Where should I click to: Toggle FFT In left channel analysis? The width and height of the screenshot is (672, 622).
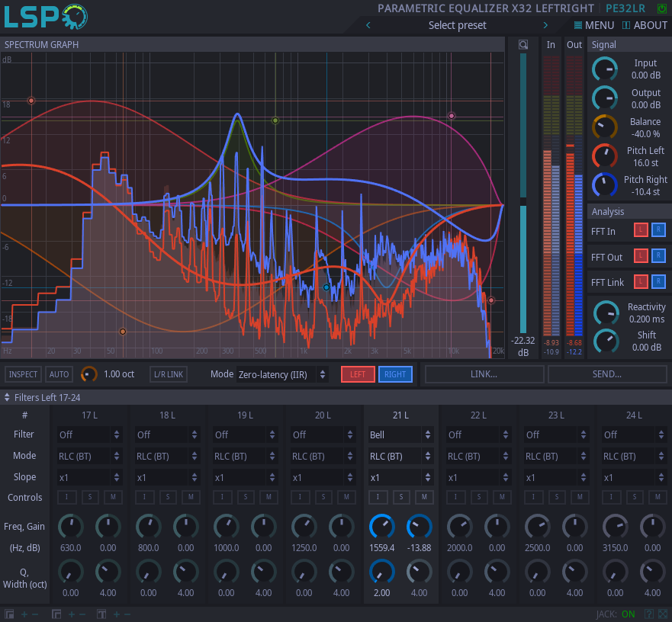pyautogui.click(x=641, y=231)
